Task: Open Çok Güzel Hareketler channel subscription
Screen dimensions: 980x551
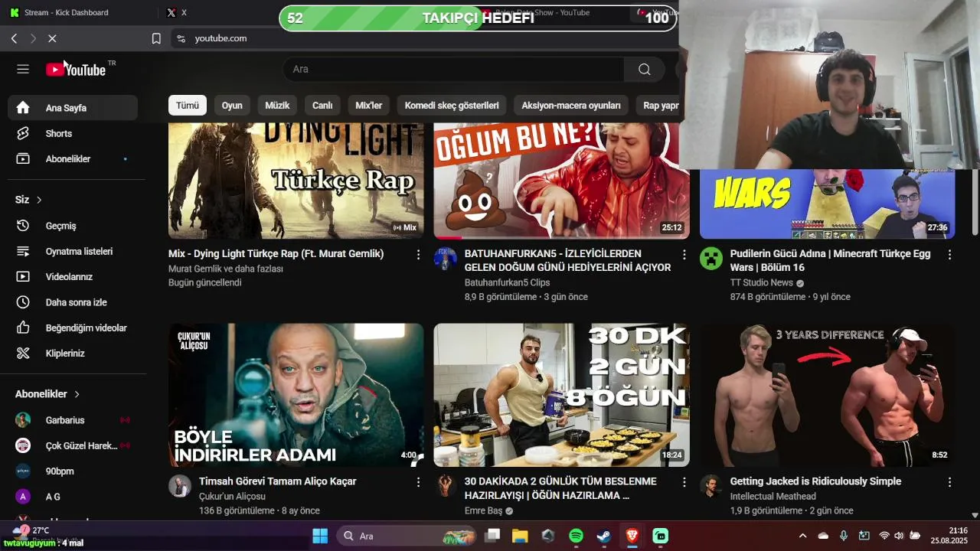Action: pos(73,445)
